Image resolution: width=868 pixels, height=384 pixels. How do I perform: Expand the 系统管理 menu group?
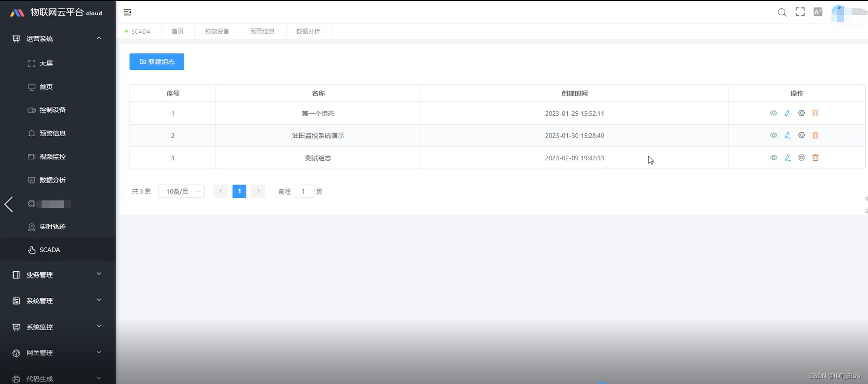tap(58, 301)
